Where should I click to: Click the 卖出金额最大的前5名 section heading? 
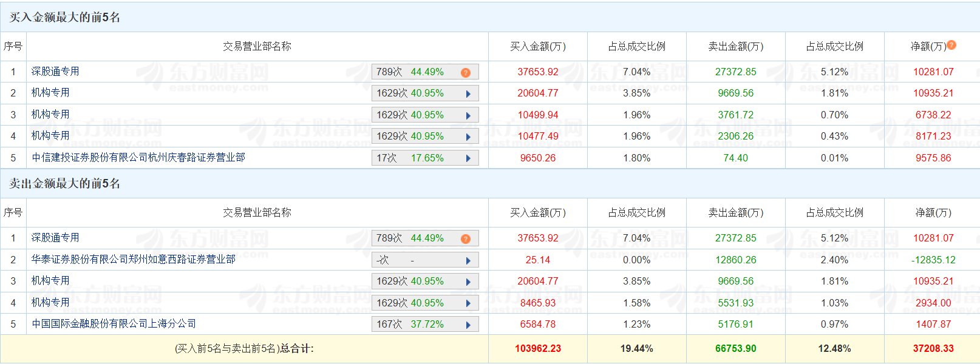[x=65, y=184]
